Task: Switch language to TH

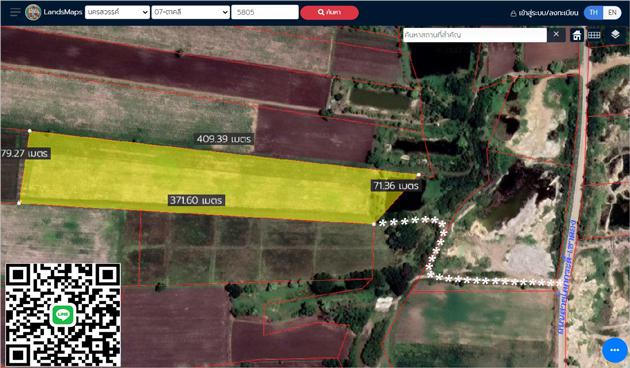Action: point(593,12)
